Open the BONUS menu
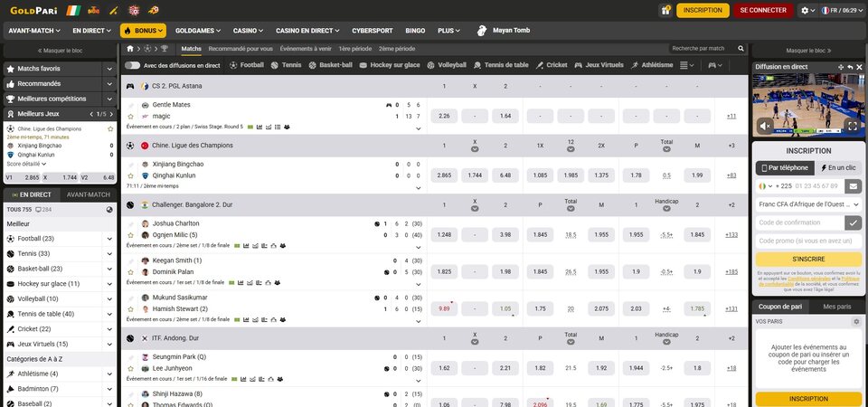The height and width of the screenshot is (407, 868). point(143,31)
